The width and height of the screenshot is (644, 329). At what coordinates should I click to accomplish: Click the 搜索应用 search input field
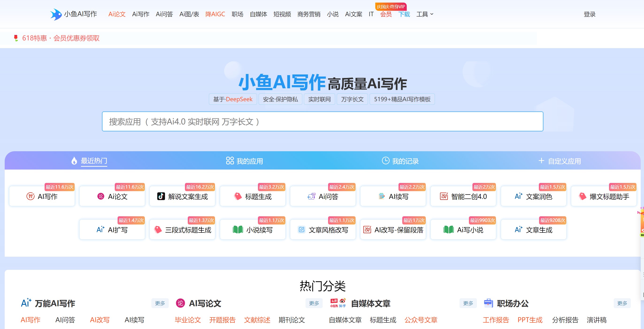322,122
